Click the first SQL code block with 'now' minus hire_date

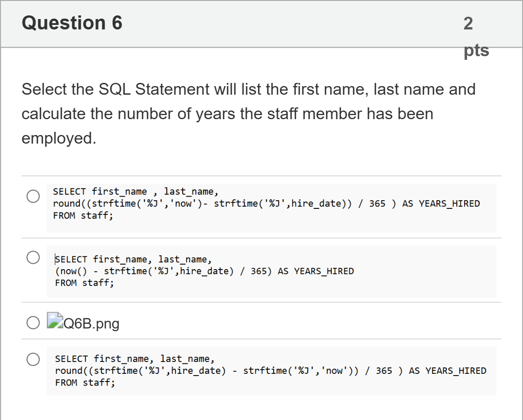click(271, 208)
